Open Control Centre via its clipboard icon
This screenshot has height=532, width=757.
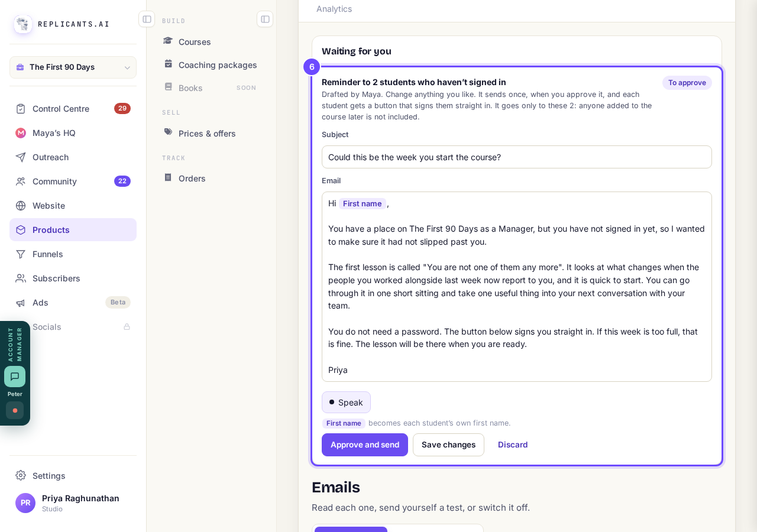[21, 109]
